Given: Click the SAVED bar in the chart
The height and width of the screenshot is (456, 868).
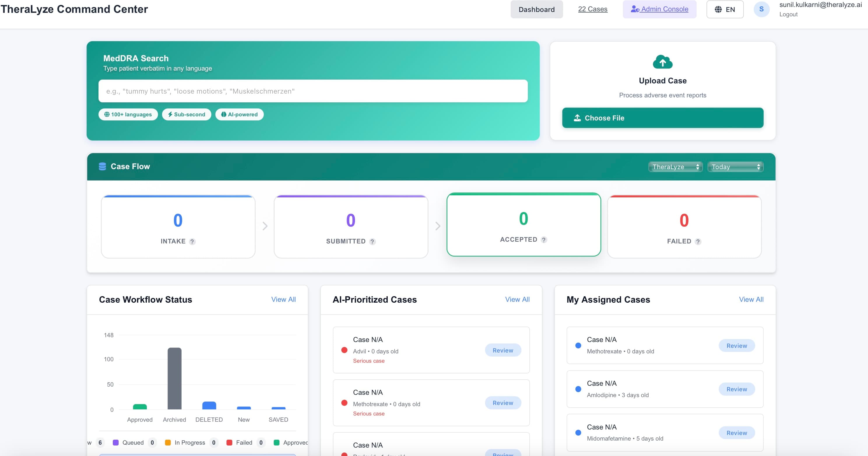Looking at the screenshot, I should tap(278, 408).
